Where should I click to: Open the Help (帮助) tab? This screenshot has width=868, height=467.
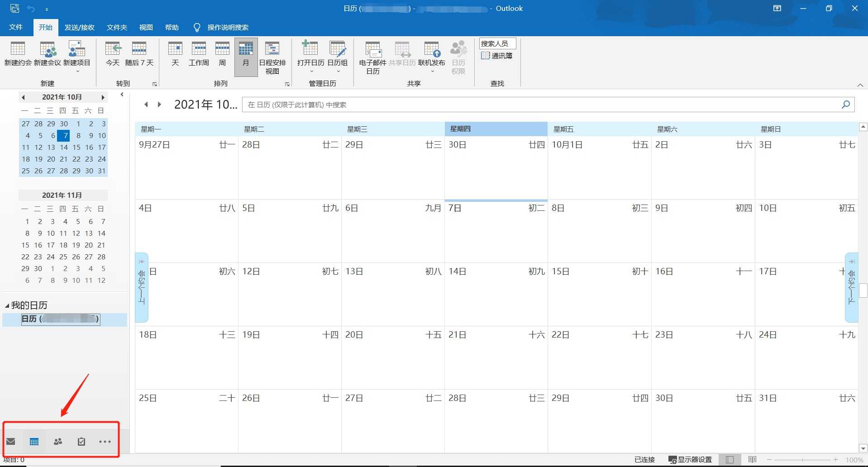[172, 27]
